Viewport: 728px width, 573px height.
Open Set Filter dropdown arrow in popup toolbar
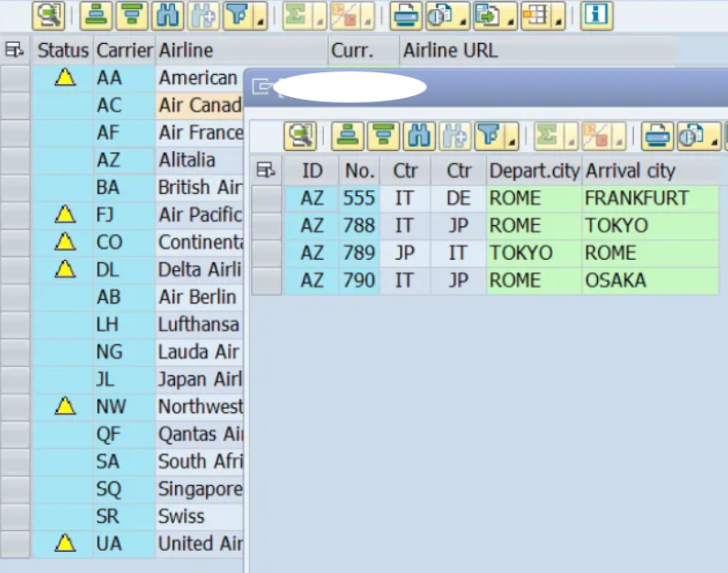tap(512, 136)
